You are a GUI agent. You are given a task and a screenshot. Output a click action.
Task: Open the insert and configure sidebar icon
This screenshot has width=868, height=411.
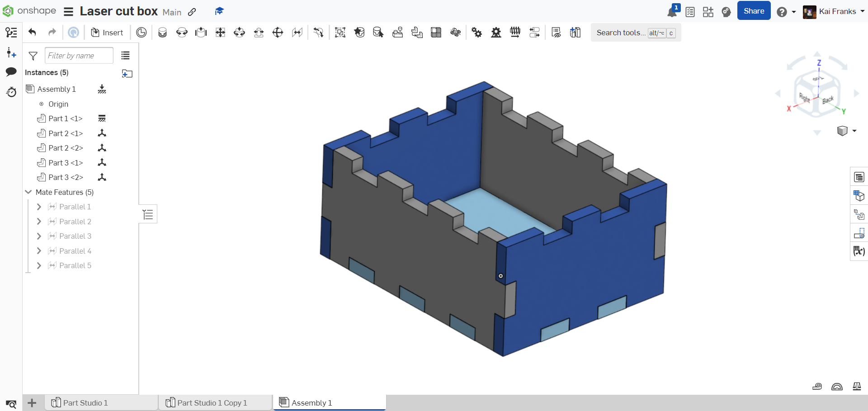click(11, 52)
